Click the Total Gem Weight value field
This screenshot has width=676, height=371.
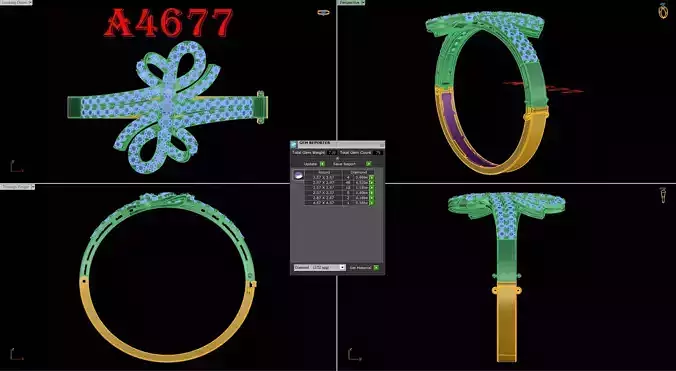click(332, 153)
